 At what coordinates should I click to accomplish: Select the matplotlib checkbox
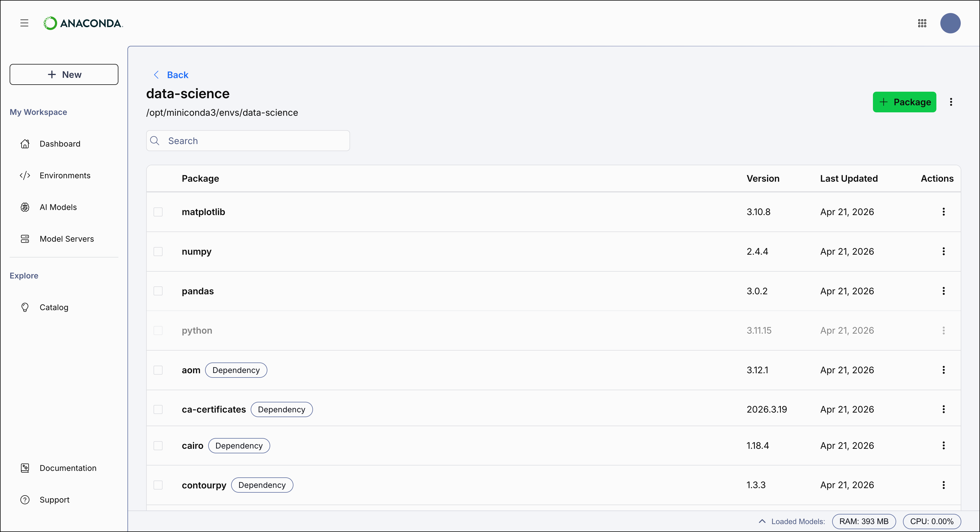click(x=158, y=212)
